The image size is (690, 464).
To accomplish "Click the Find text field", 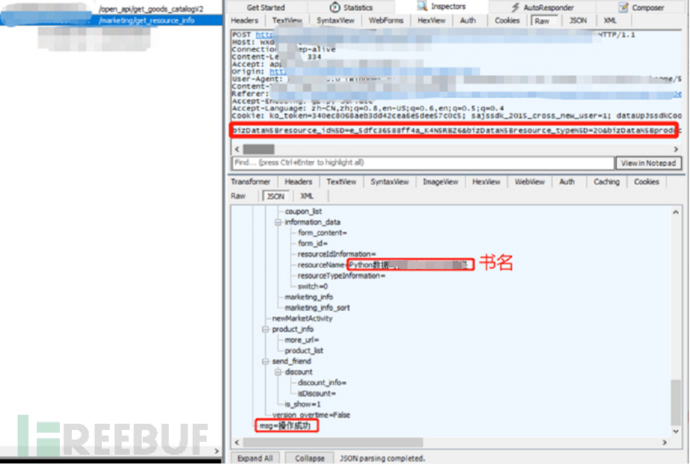I will (x=422, y=162).
